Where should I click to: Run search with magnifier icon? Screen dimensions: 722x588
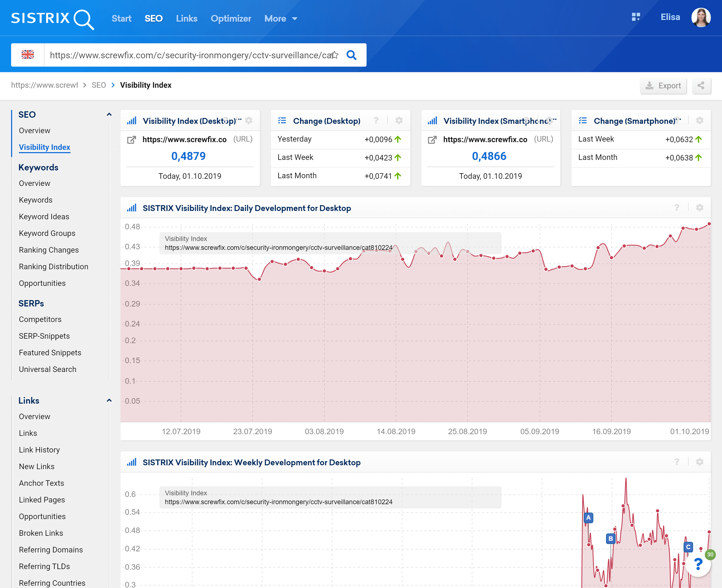[x=352, y=55]
